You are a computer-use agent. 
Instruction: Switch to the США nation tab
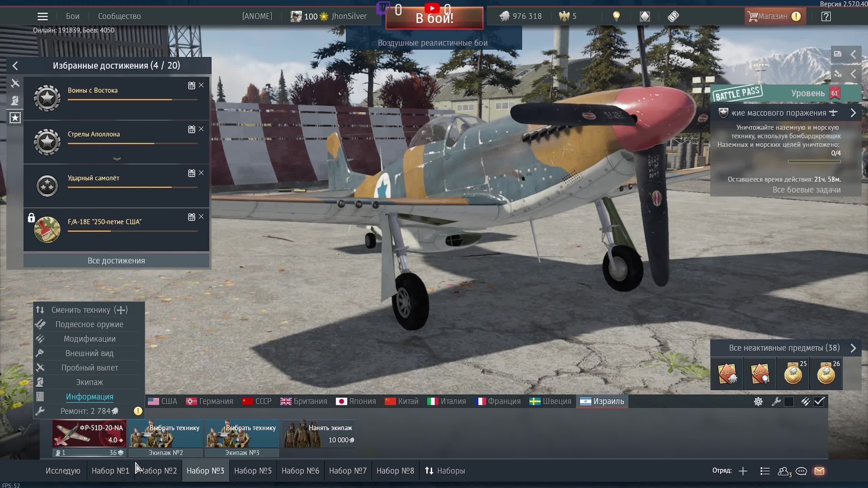point(162,402)
